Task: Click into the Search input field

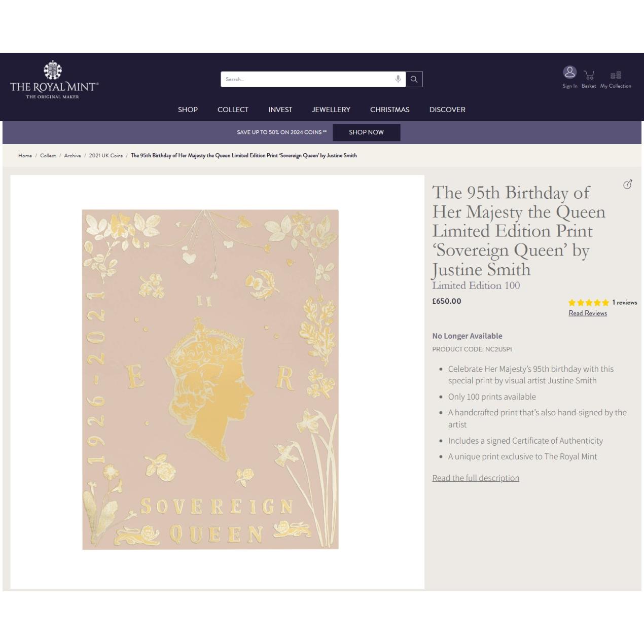Action: [307, 79]
